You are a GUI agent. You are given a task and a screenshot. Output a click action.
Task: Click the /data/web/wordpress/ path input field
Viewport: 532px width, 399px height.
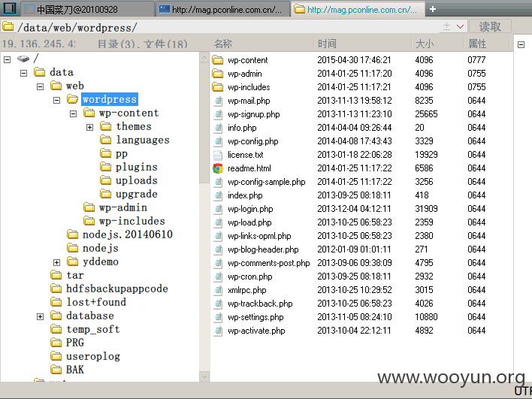220,27
